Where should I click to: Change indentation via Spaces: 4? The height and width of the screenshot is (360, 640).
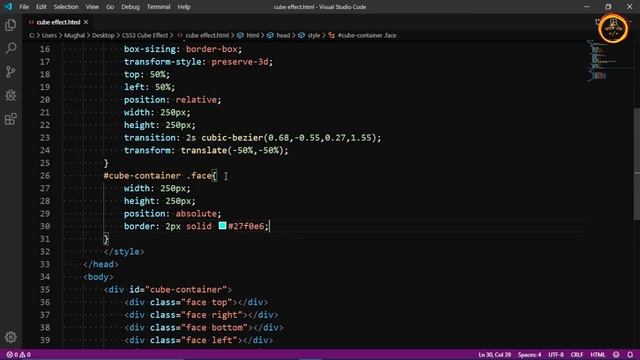pyautogui.click(x=529, y=355)
